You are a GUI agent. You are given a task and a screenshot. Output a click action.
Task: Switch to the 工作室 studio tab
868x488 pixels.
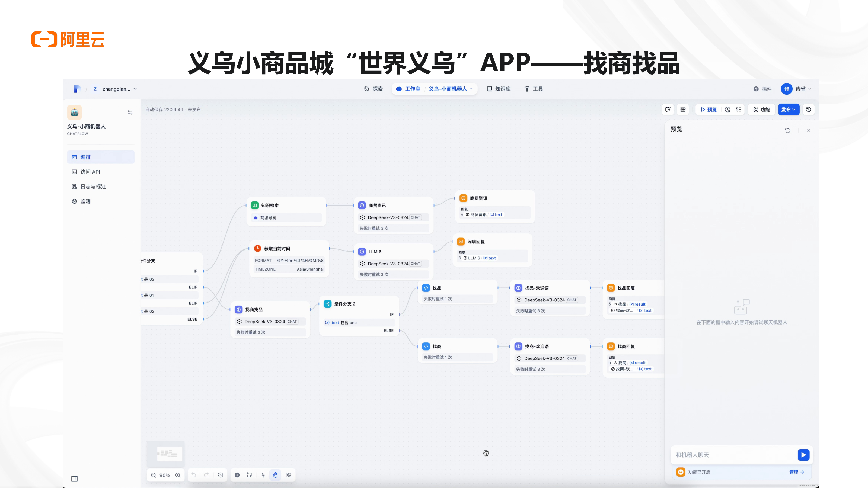(409, 89)
